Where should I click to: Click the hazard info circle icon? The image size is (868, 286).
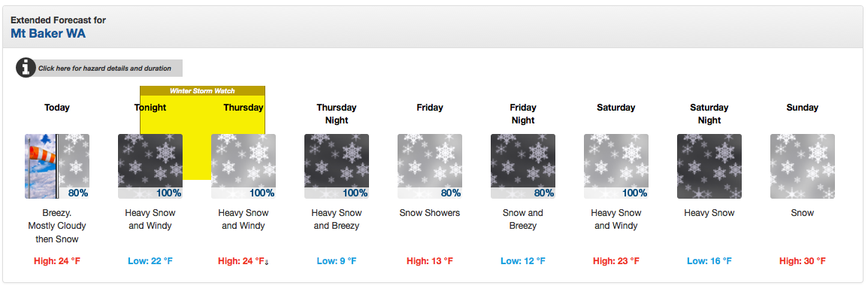(26, 68)
